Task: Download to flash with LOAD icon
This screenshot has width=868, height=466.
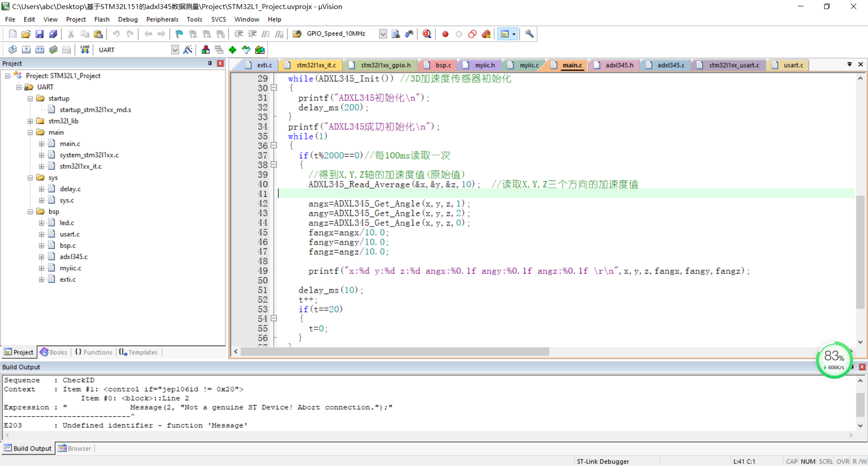Action: tap(85, 50)
